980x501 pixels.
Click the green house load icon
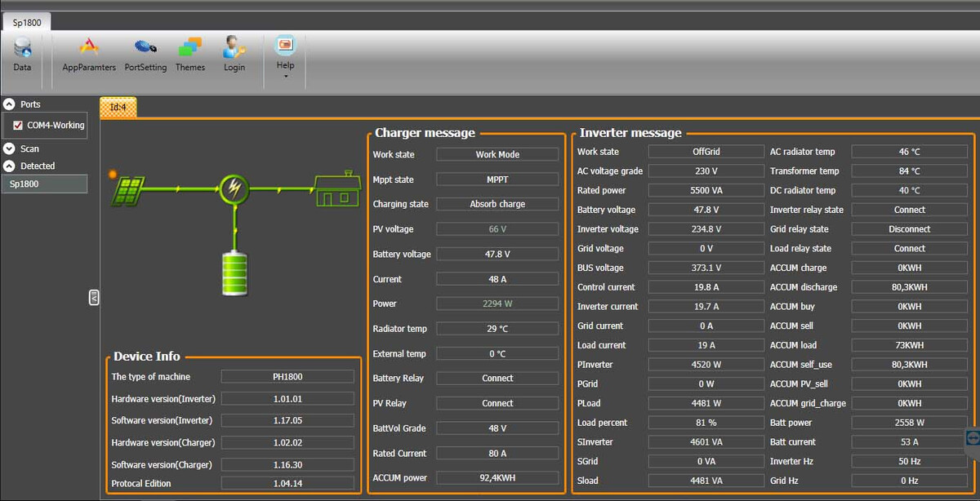click(338, 188)
